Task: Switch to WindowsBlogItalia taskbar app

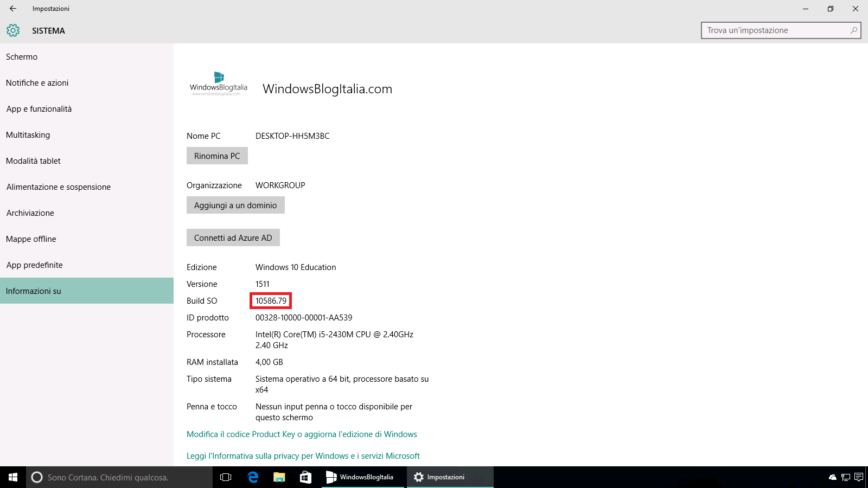Action: 363,477
